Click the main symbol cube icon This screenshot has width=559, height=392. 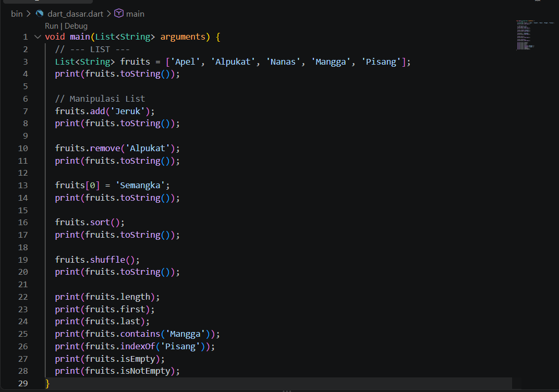point(119,14)
